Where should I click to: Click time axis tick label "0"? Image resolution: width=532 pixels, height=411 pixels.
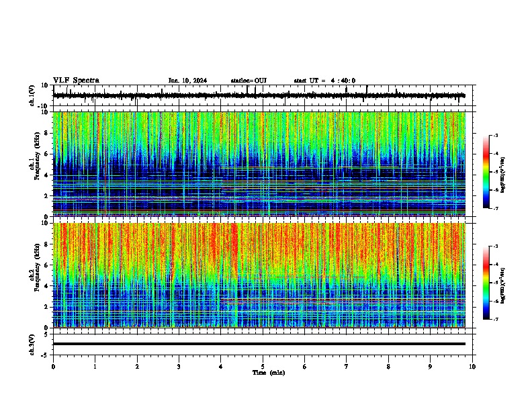tap(53, 367)
